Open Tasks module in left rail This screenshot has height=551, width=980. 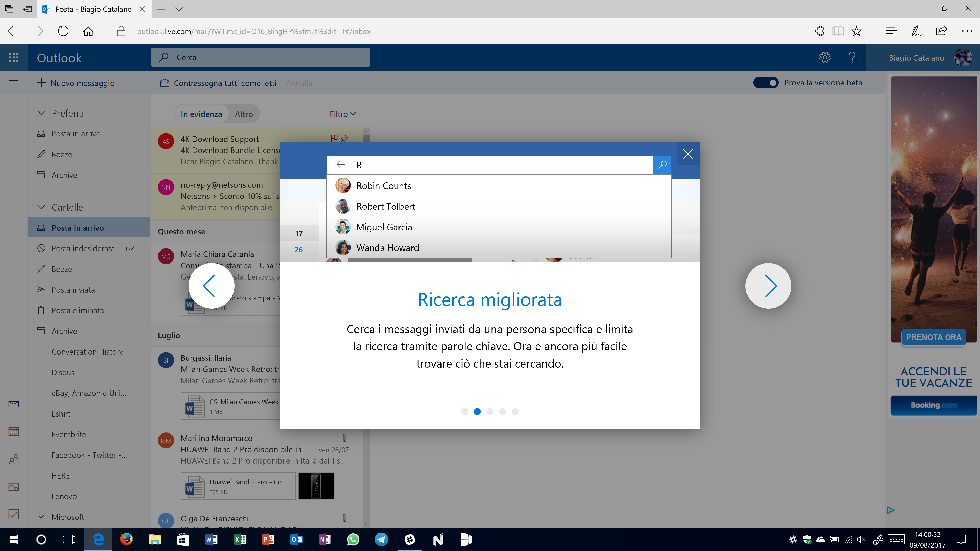coord(14,514)
